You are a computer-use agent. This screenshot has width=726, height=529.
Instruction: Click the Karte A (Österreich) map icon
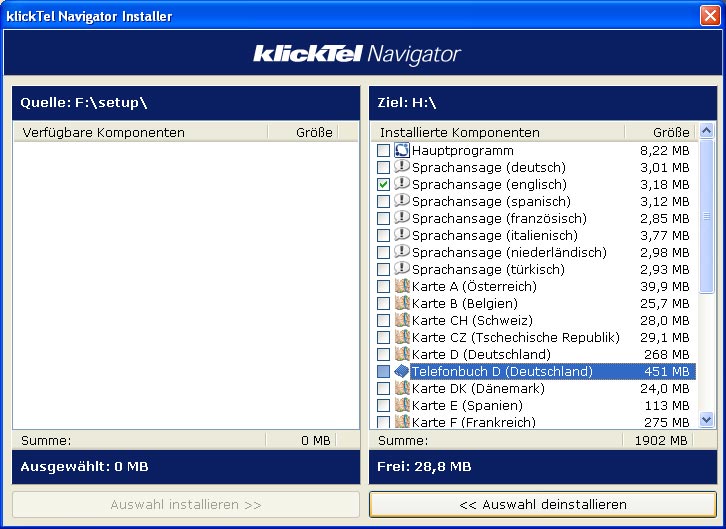click(402, 286)
